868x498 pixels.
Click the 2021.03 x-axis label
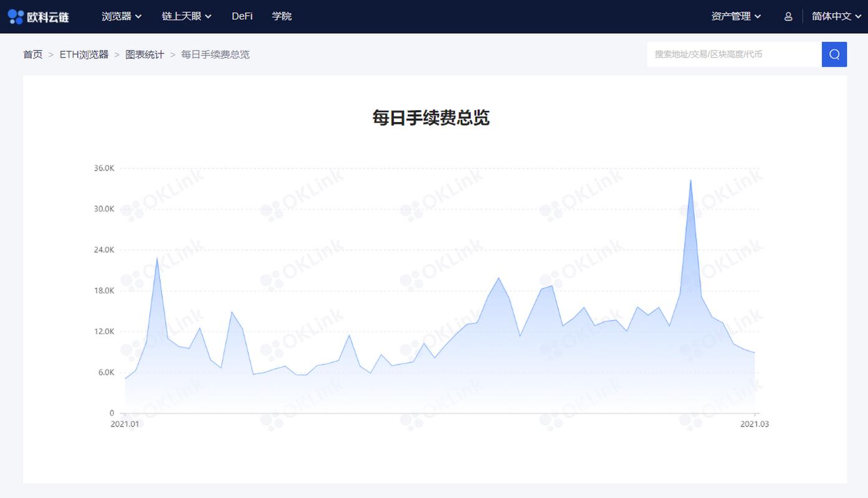point(755,424)
